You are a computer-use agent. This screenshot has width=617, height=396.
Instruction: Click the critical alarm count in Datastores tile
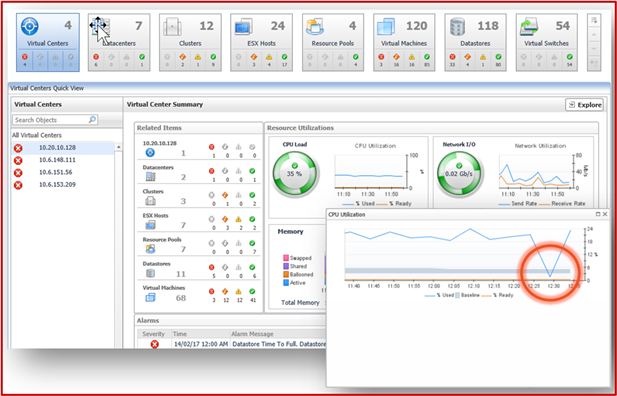click(468, 60)
